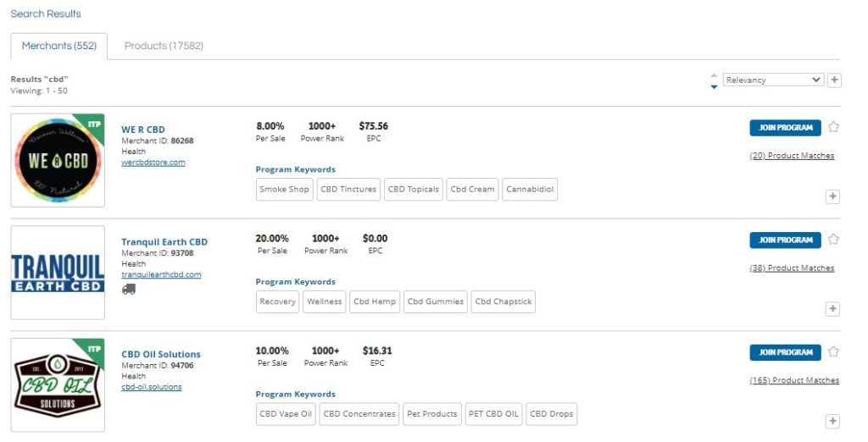868x442 pixels.
Task: Open CBD Oil Solutions logo image
Action: (58, 385)
